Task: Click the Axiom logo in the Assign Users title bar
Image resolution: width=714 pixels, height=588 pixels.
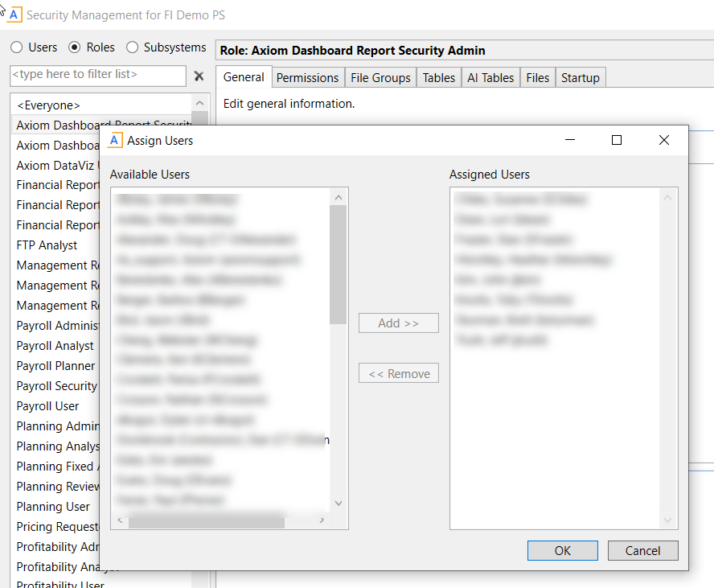Action: point(115,140)
